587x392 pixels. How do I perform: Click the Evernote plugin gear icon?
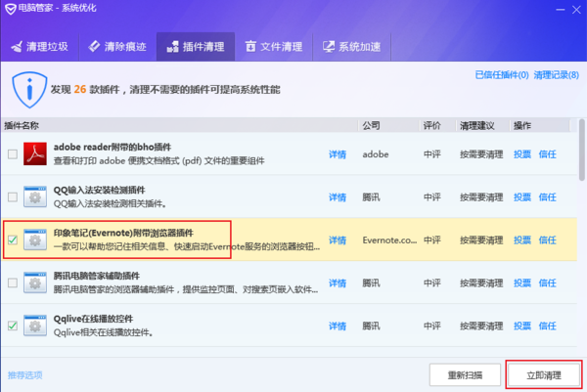click(36, 240)
